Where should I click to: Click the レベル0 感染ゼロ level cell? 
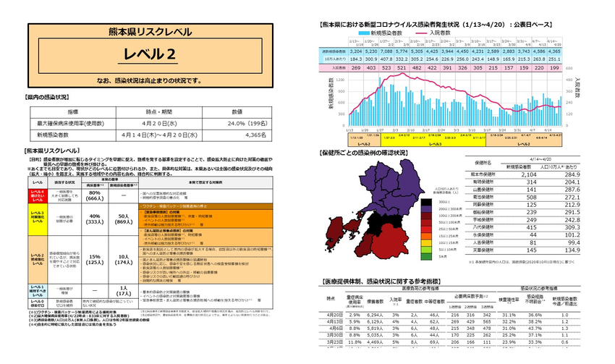click(x=38, y=303)
